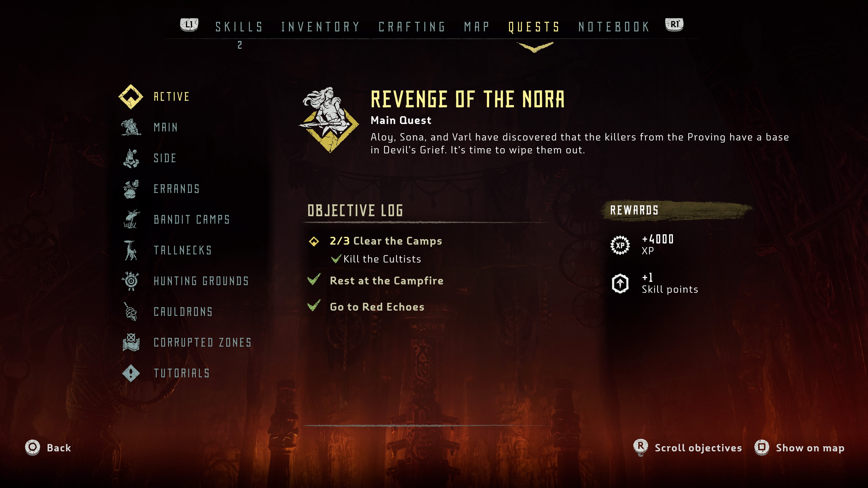Open the Hunting Grounds target icon
868x488 pixels.
(x=131, y=281)
